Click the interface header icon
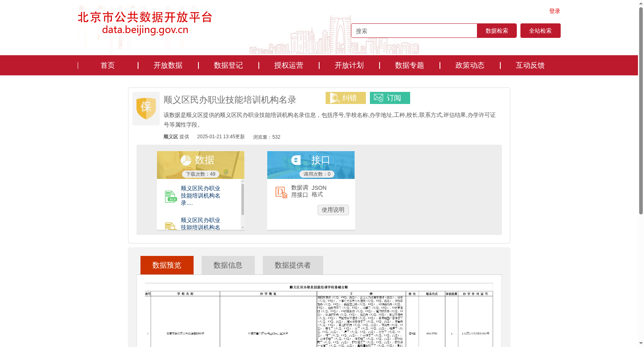This screenshot has height=347, width=644. coord(296,160)
